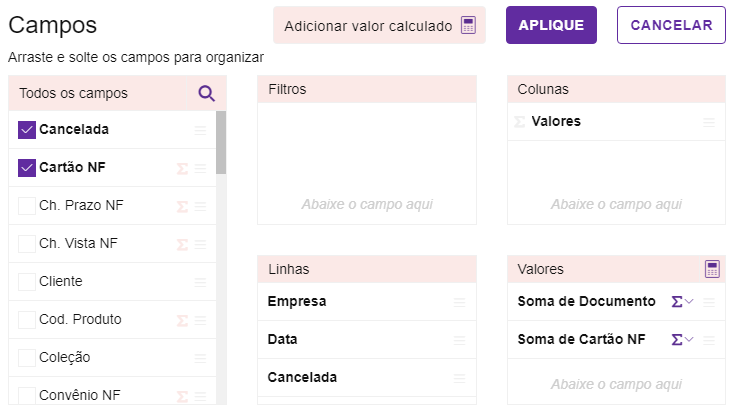The width and height of the screenshot is (737, 419).
Task: Click the search icon in Todos os campos
Action: 206,94
